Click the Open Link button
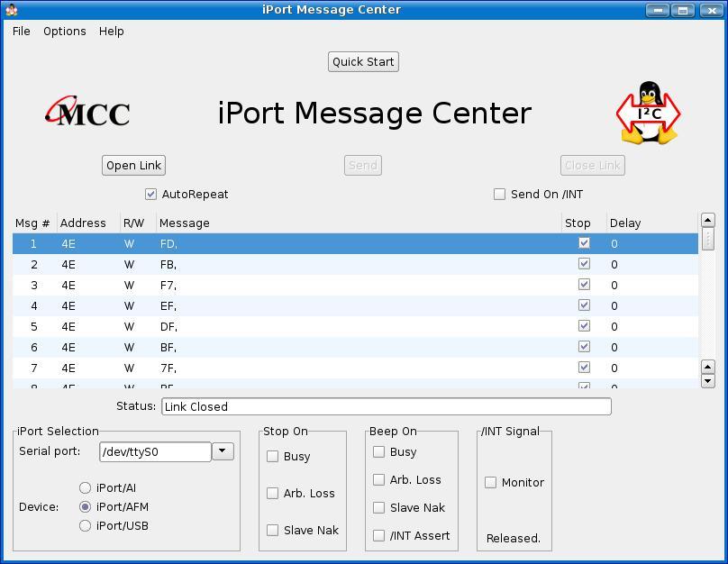 [133, 165]
